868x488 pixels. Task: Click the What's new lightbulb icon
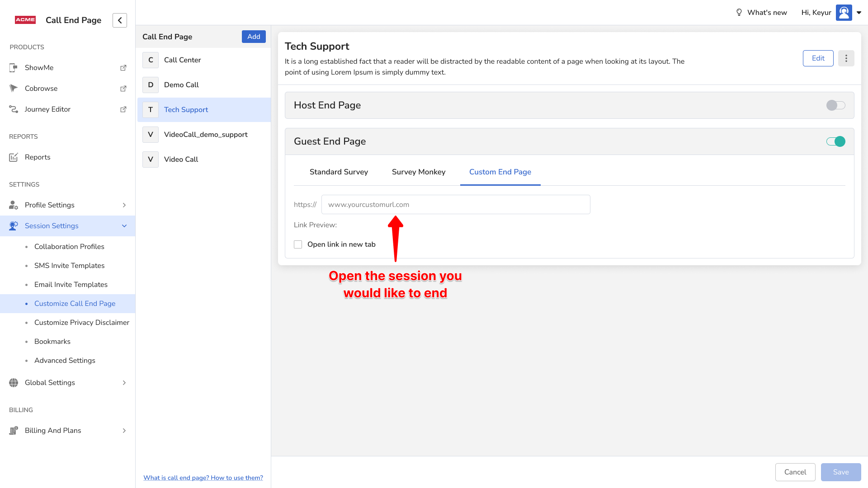pyautogui.click(x=739, y=13)
